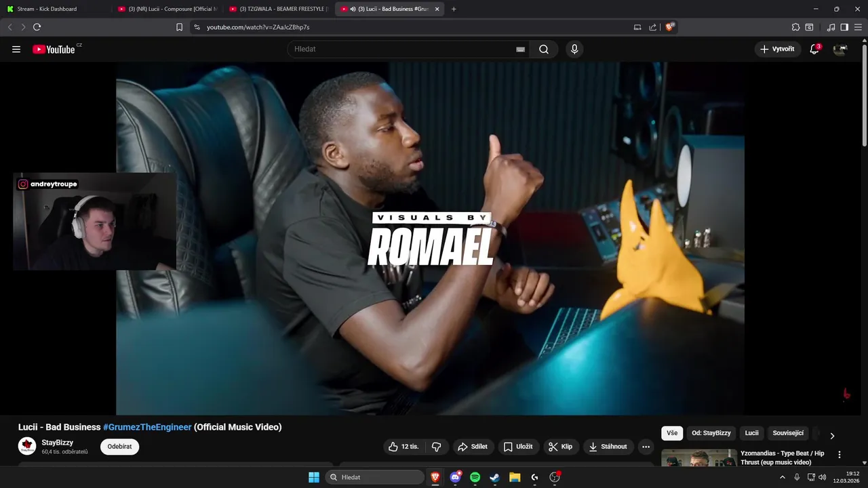
Task: Open more actions three-dot menu
Action: (x=646, y=447)
